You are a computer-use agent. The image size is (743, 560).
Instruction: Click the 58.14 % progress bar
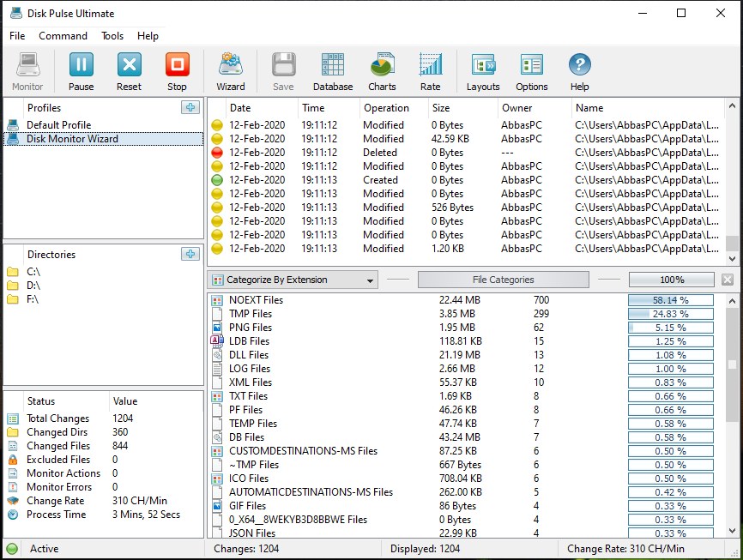coord(670,300)
